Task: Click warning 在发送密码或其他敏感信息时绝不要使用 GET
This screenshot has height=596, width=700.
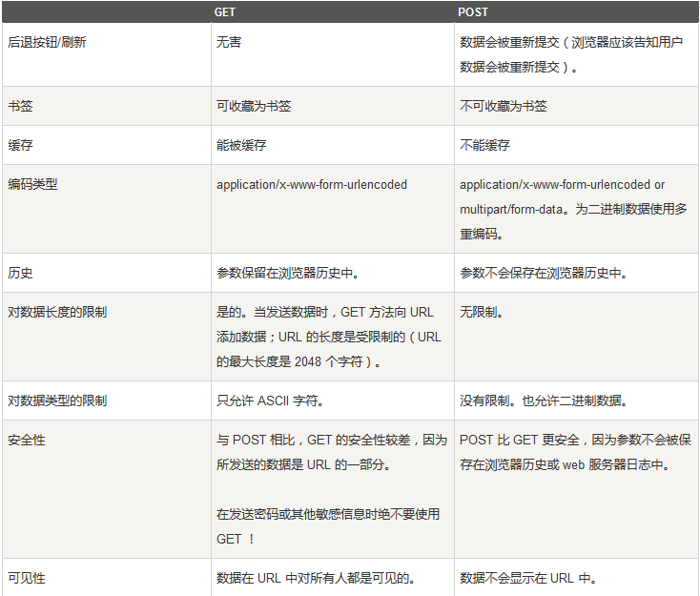Action: pos(328,526)
